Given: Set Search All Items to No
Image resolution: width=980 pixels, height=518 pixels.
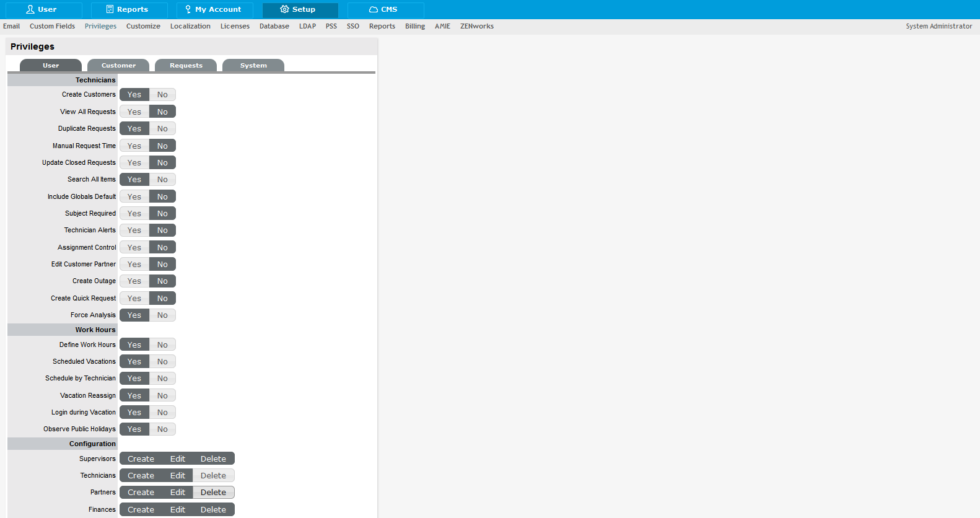Looking at the screenshot, I should pos(162,180).
